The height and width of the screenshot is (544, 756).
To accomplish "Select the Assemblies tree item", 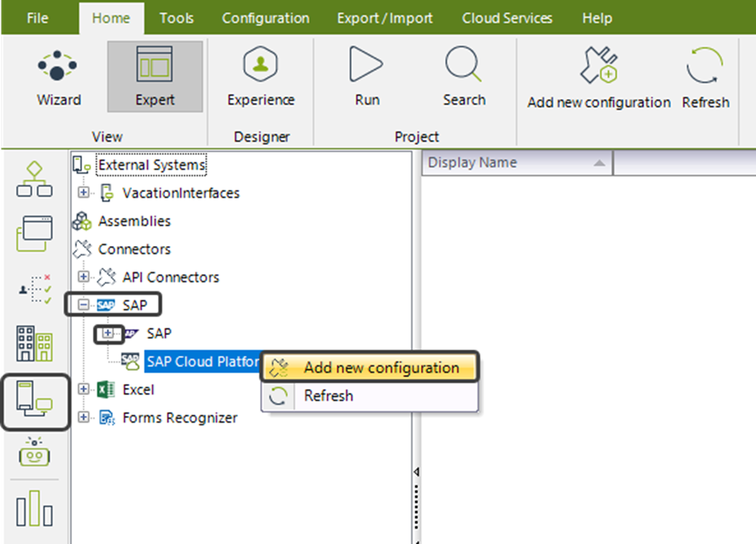I will [134, 221].
